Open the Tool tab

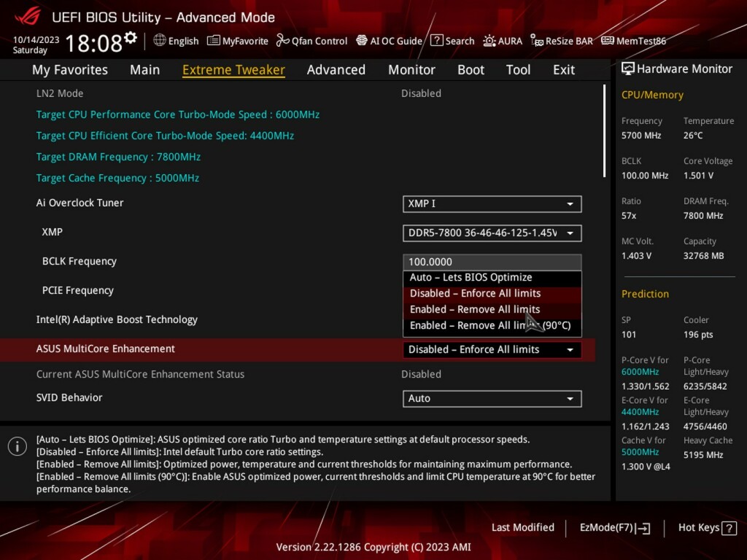518,70
